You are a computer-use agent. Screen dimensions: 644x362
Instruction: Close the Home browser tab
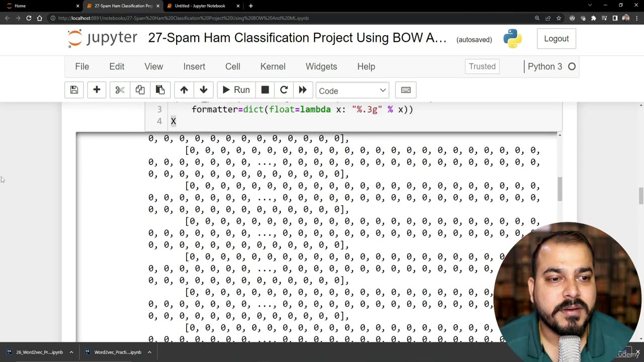77,6
